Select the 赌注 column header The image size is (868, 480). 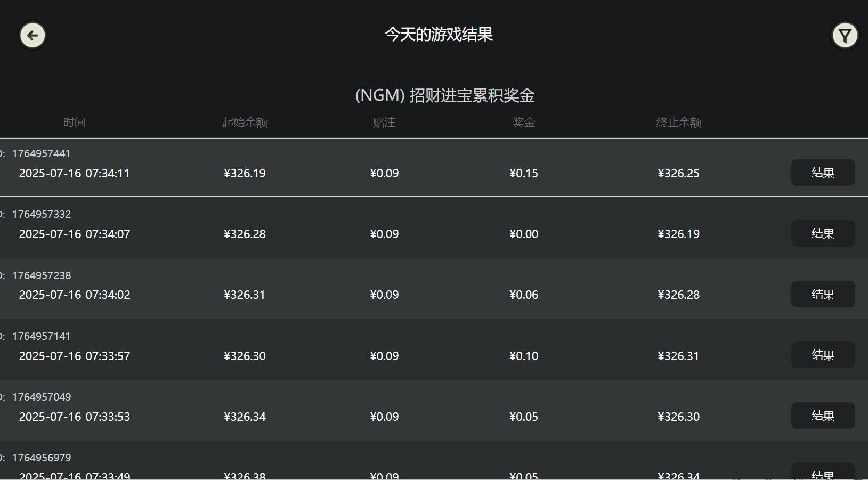[384, 122]
